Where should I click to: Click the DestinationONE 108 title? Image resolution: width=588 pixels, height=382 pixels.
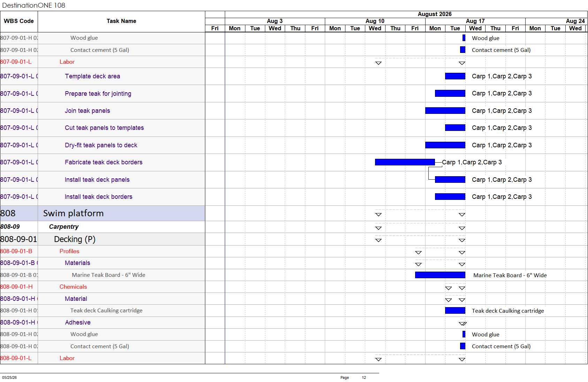click(34, 5)
